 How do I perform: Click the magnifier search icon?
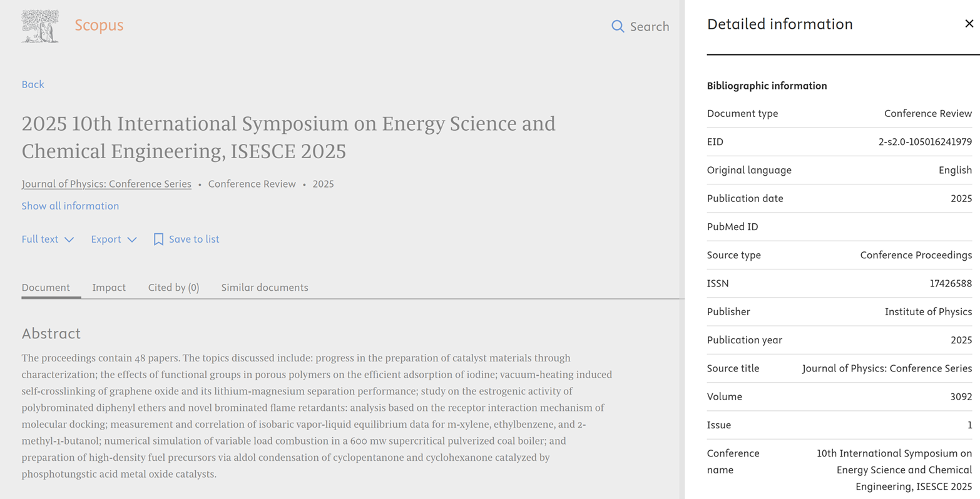(x=618, y=26)
